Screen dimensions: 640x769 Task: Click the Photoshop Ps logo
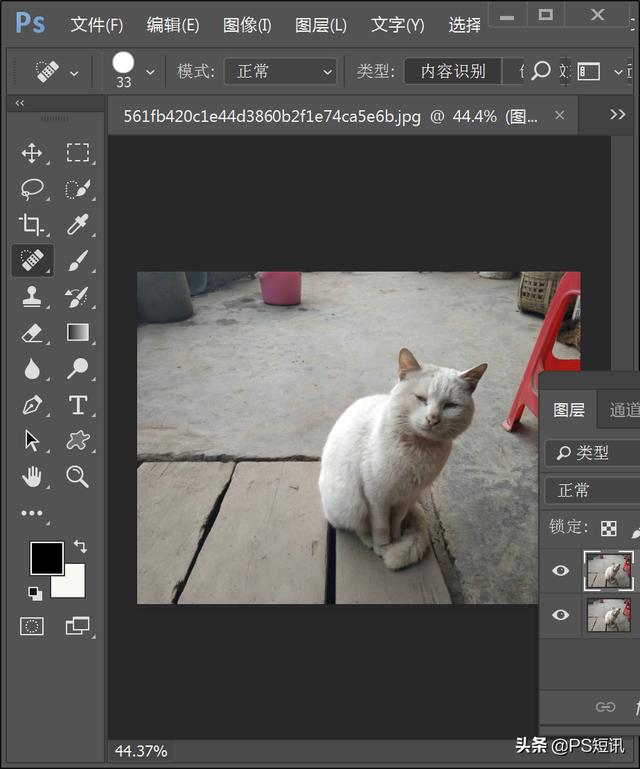[x=30, y=23]
